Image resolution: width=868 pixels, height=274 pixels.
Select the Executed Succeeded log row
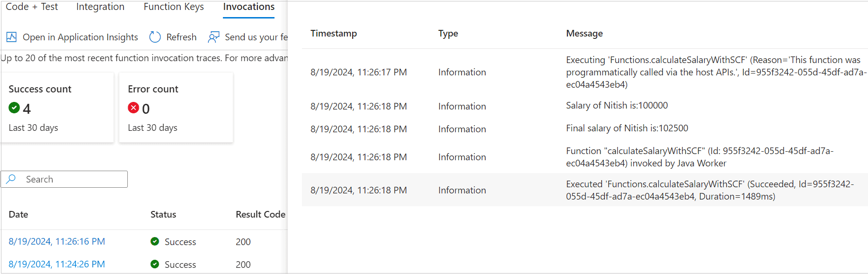click(585, 190)
